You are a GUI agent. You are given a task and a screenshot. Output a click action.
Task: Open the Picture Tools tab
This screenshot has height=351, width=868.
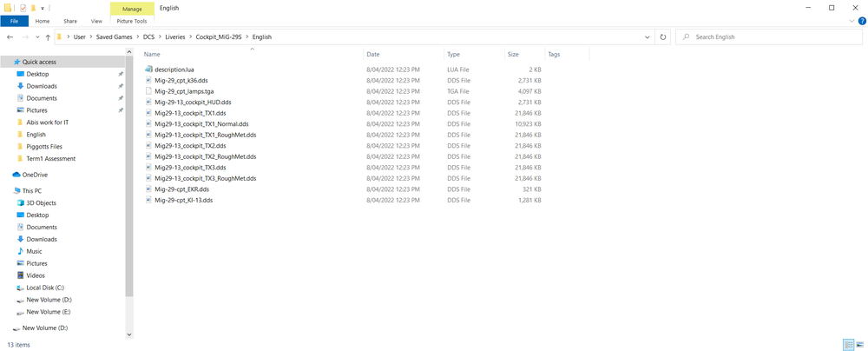pyautogui.click(x=132, y=21)
